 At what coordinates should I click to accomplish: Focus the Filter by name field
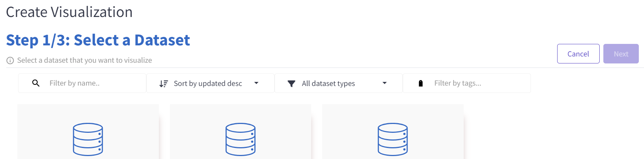click(x=94, y=83)
